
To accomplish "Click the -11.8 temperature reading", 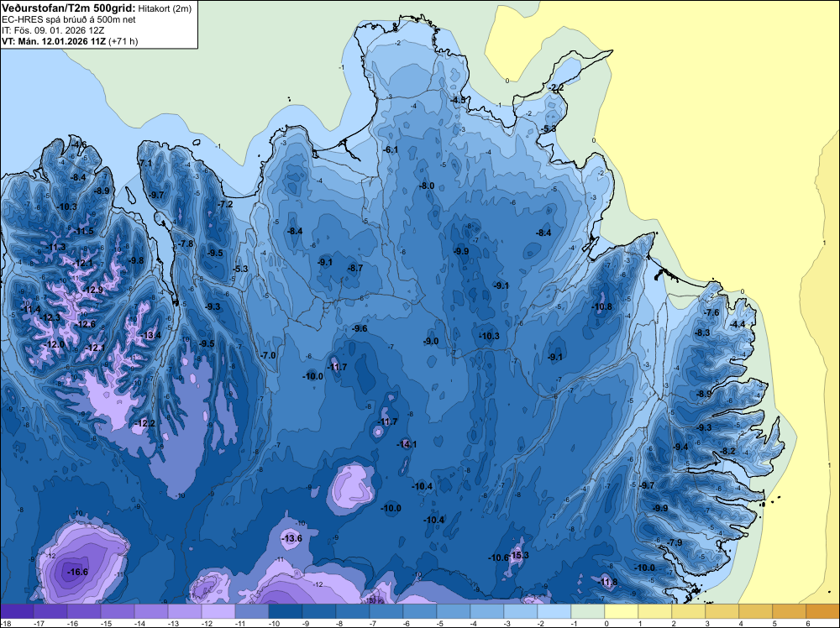I will [607, 583].
